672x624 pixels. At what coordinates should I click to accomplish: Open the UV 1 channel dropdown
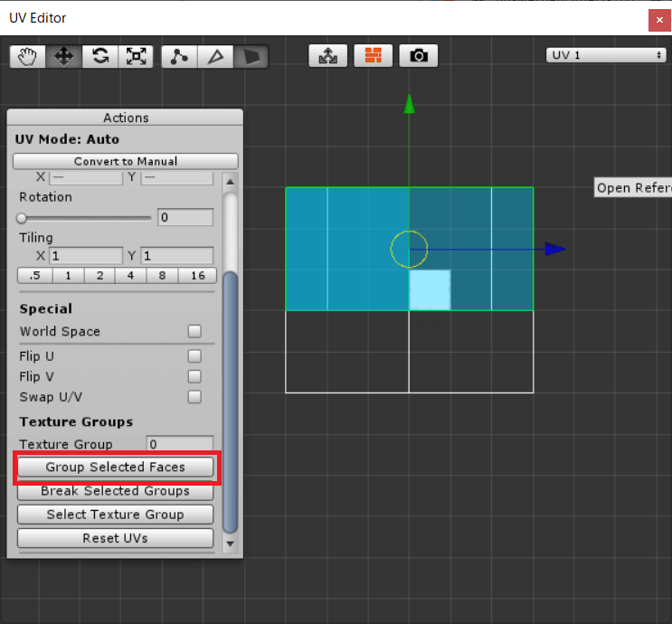[606, 55]
